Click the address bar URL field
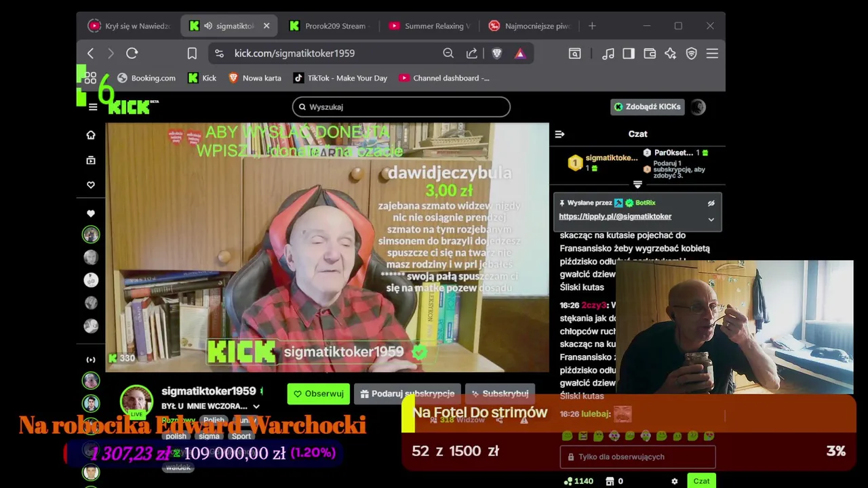The image size is (868, 488). (x=294, y=53)
